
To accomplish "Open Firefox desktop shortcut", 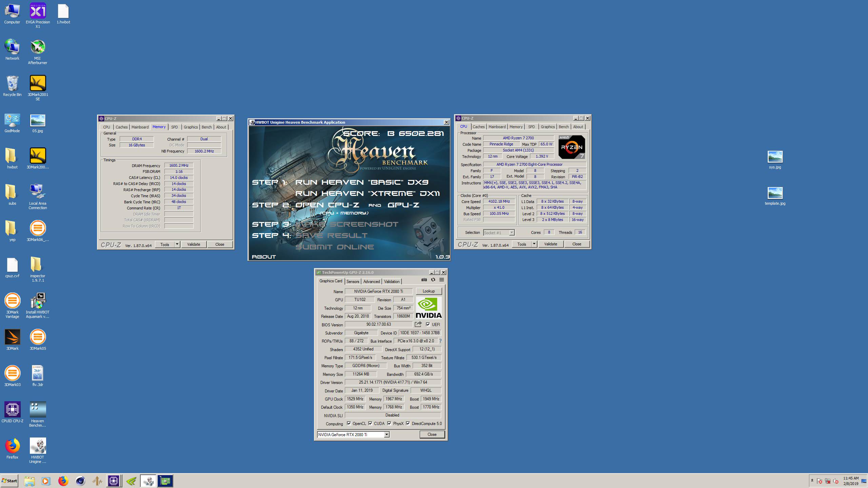I will 12,449.
